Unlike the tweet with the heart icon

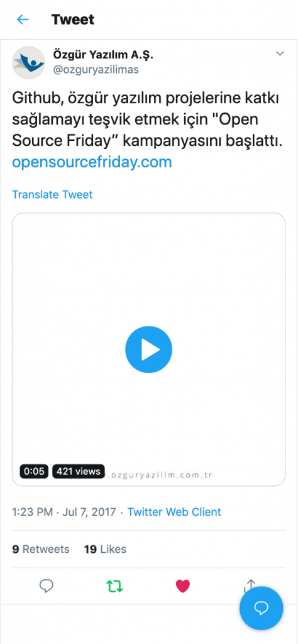[x=183, y=586]
